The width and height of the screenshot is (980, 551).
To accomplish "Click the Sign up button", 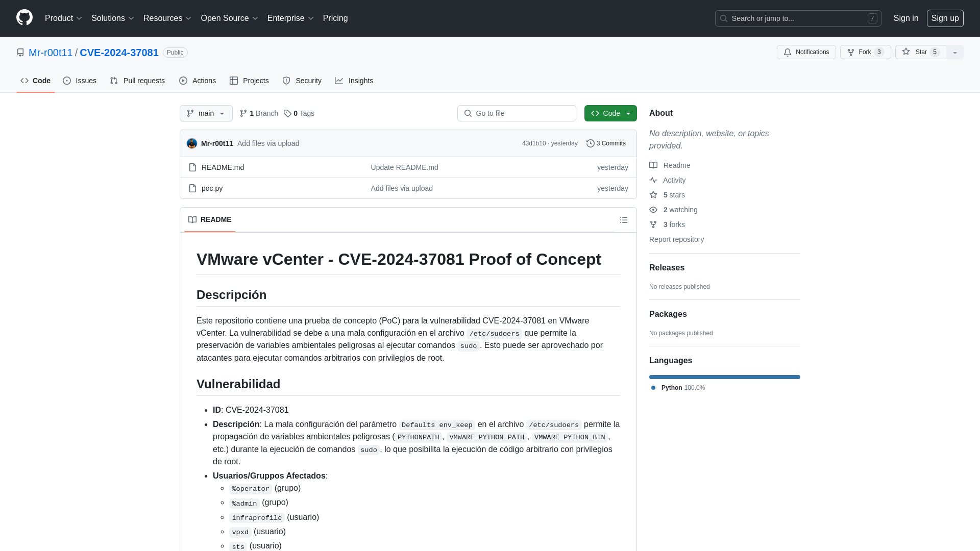I will pyautogui.click(x=945, y=18).
